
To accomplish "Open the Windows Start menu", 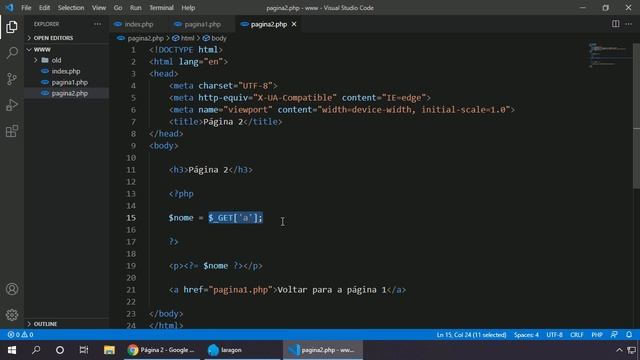I will (12, 350).
